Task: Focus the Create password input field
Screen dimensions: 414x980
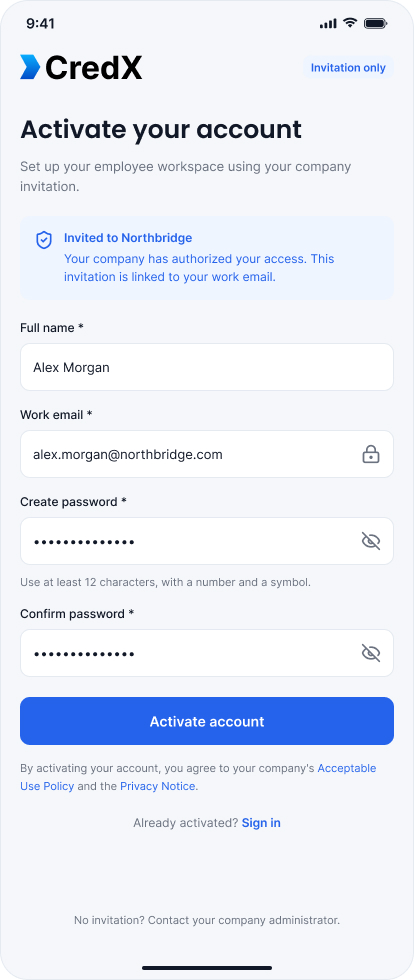Action: (x=207, y=541)
